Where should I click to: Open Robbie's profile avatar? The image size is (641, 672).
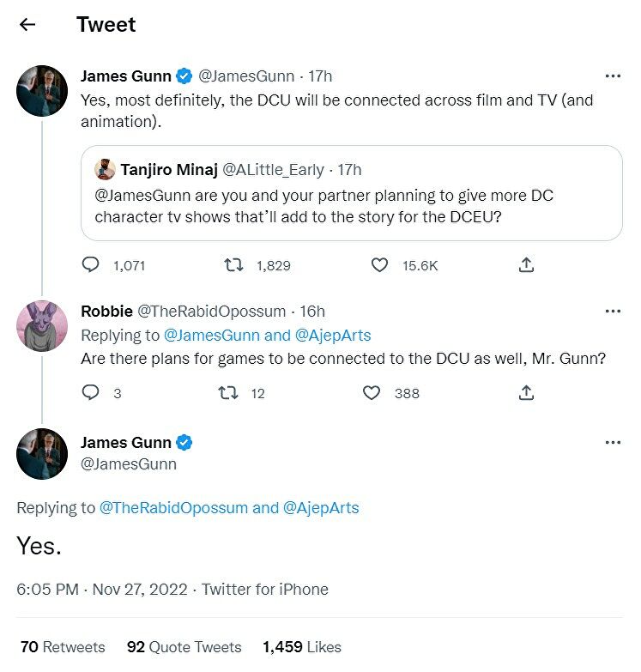(x=42, y=328)
